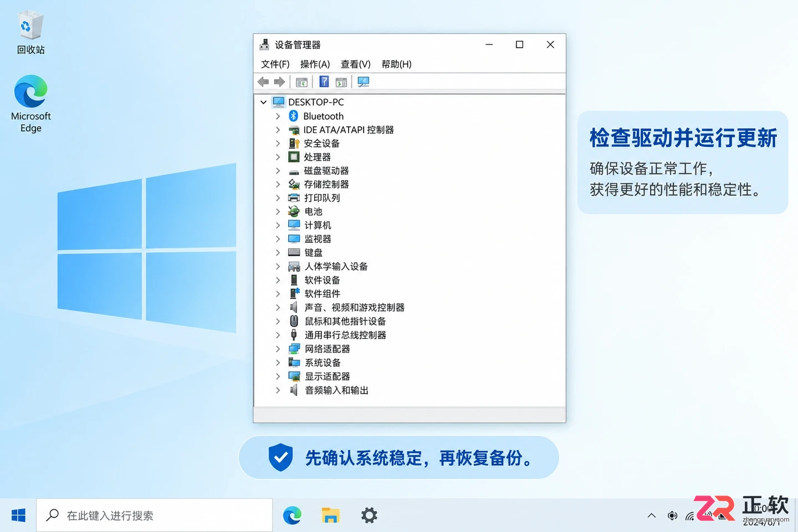Open File Explorer from the taskbar
This screenshot has width=798, height=532.
(x=330, y=515)
